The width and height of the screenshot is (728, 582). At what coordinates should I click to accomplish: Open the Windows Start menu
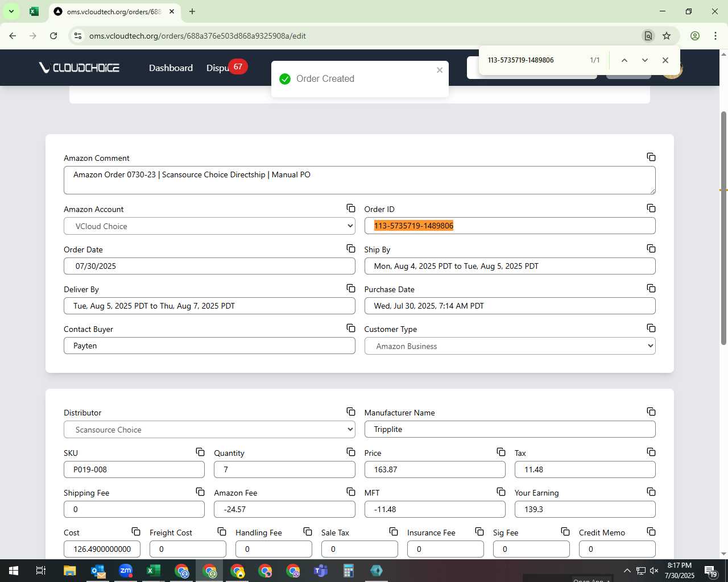click(13, 571)
